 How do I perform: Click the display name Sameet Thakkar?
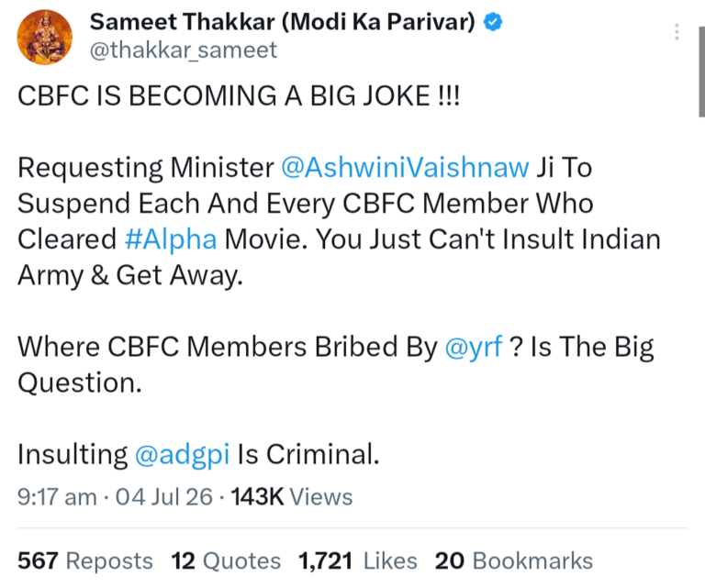click(282, 22)
